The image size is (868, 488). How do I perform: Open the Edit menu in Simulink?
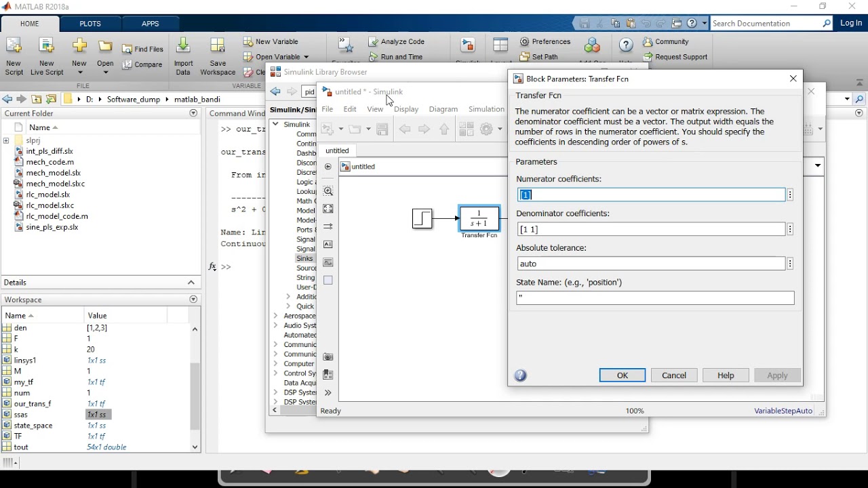[x=350, y=109]
